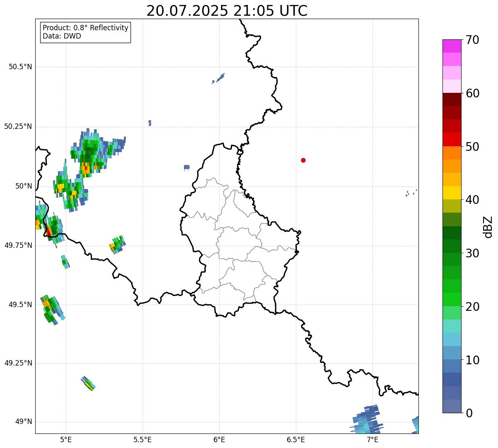Pick the magenta swatch at colorbar top

point(452,46)
